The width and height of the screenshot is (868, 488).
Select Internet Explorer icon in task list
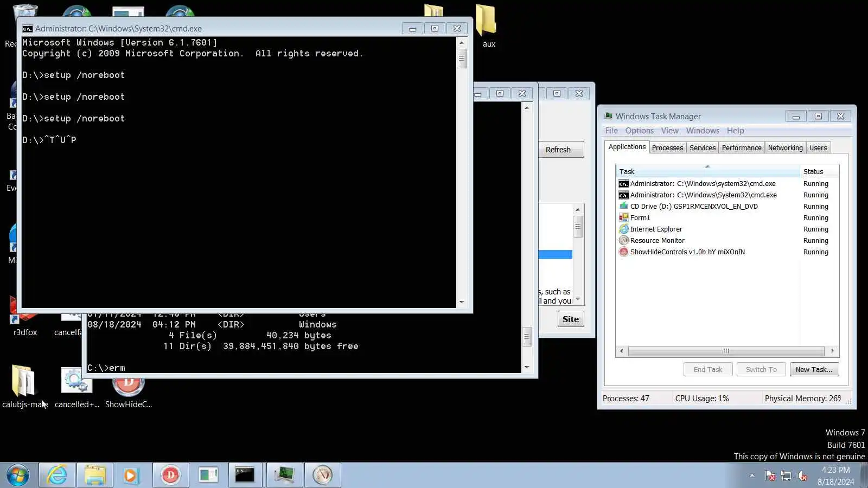click(624, 229)
